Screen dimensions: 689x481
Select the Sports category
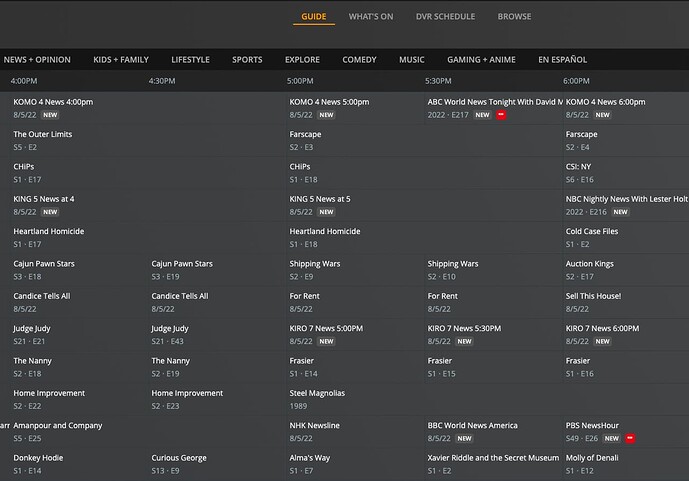click(247, 60)
